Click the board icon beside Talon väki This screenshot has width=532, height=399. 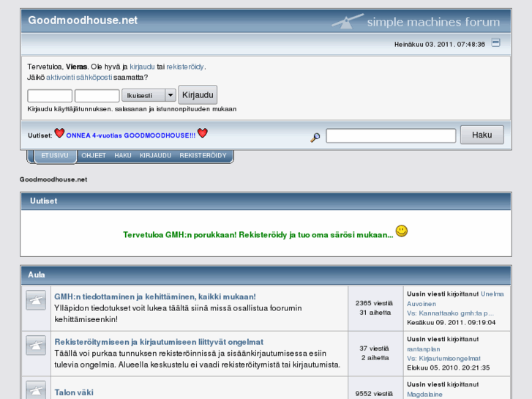(x=36, y=389)
